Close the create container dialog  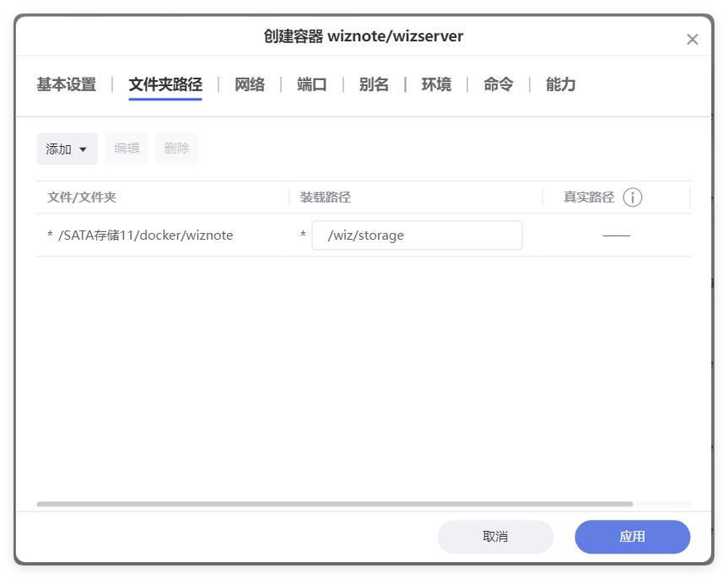(x=693, y=39)
